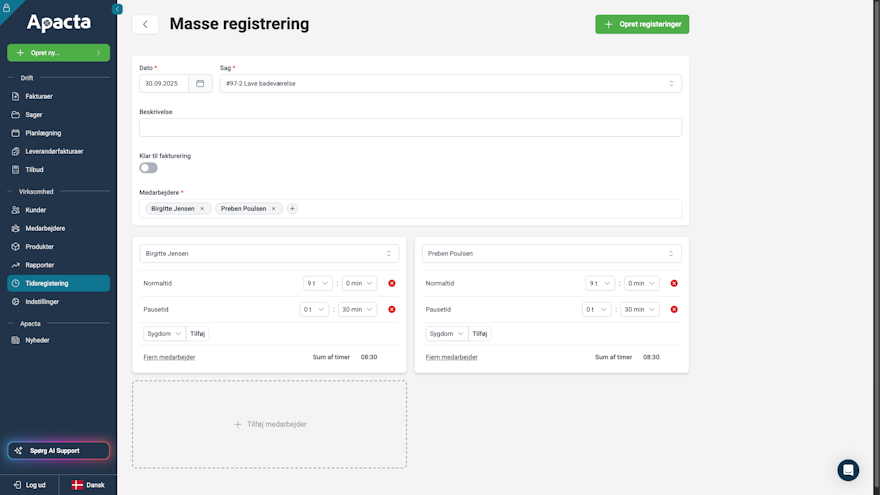Collapse the sidebar with the chevron

(117, 9)
